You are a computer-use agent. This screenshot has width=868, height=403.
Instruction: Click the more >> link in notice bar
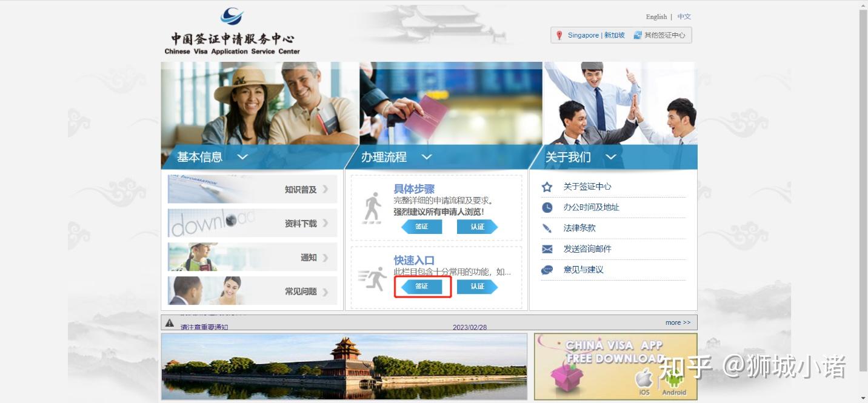click(678, 322)
